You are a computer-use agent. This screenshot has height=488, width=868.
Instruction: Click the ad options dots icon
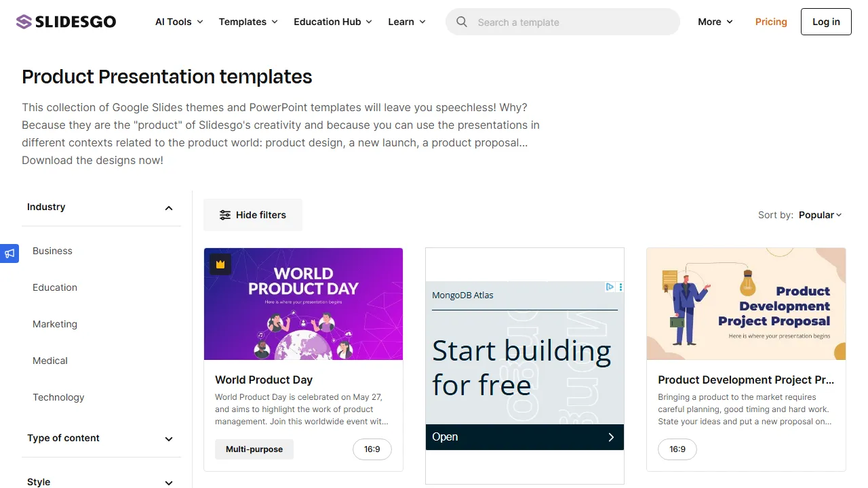pos(620,287)
